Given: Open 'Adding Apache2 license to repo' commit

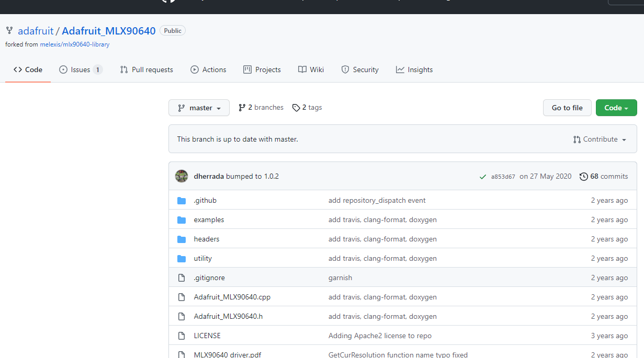Looking at the screenshot, I should (380, 336).
